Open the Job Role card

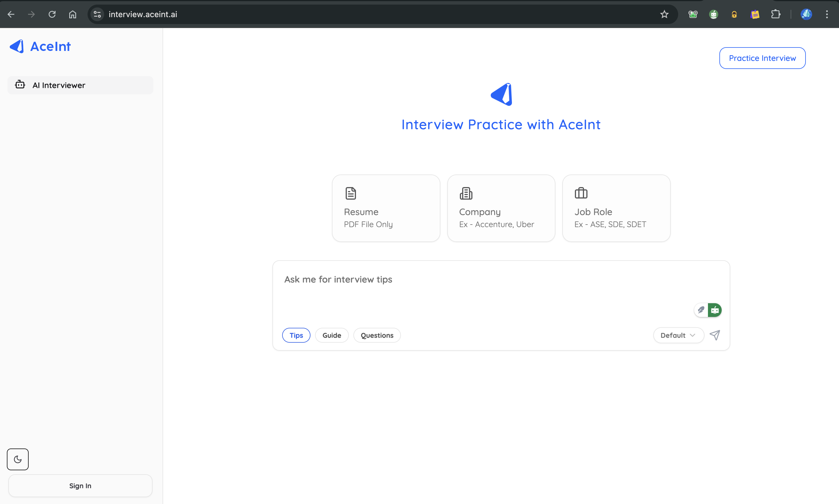[x=616, y=208]
